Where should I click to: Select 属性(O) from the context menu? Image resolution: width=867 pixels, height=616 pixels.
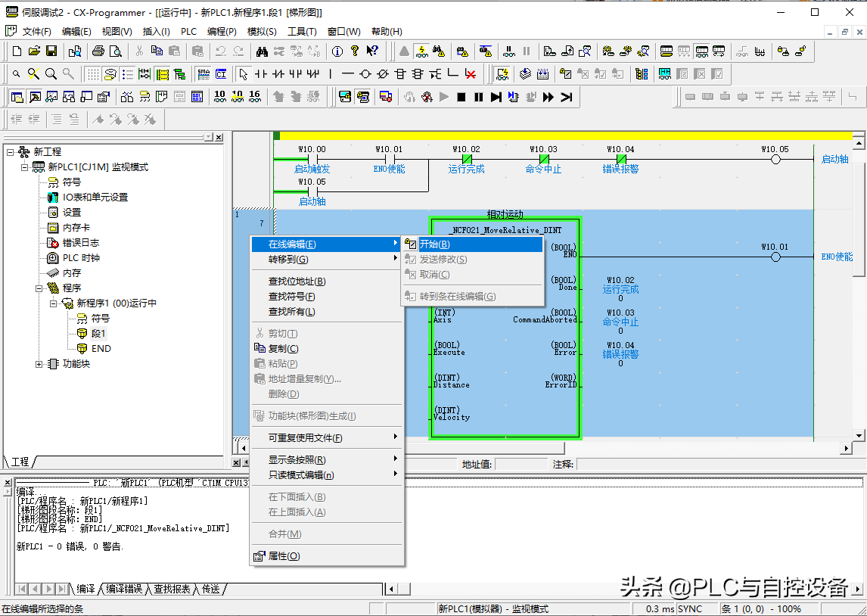click(x=284, y=556)
